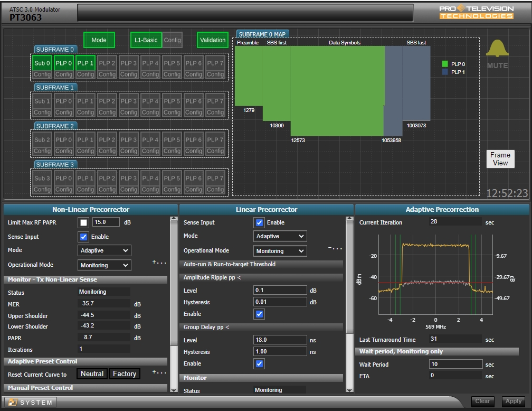Reset current curve to Factory
Image resolution: width=532 pixels, height=411 pixels.
pos(125,373)
